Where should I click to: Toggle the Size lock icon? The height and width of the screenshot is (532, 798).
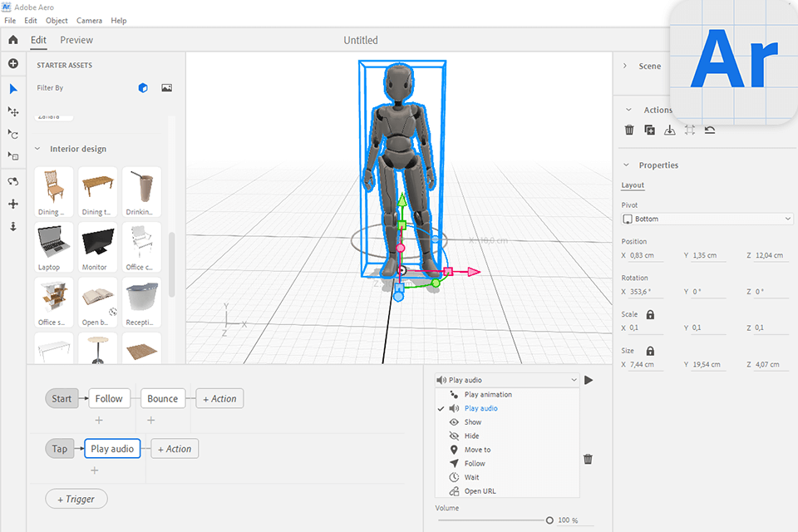pyautogui.click(x=650, y=352)
